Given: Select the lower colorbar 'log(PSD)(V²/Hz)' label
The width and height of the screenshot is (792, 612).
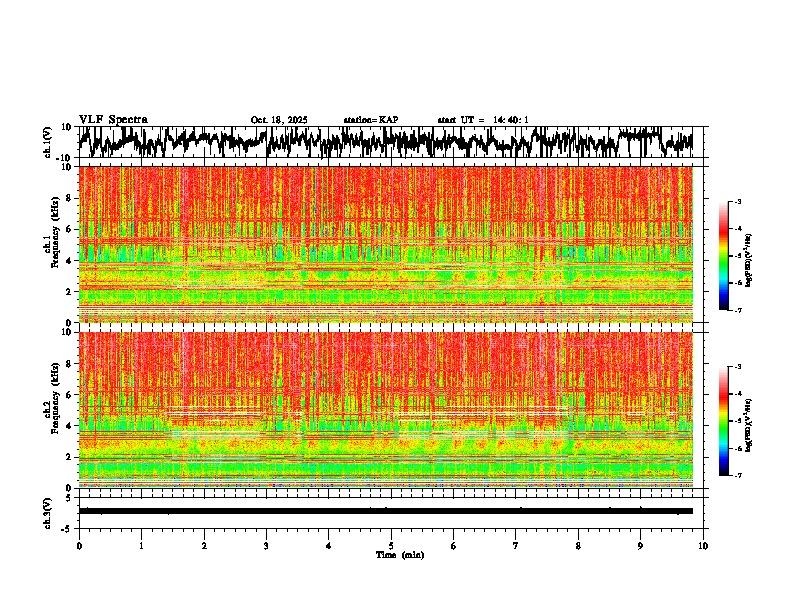Looking at the screenshot, I should click(749, 425).
